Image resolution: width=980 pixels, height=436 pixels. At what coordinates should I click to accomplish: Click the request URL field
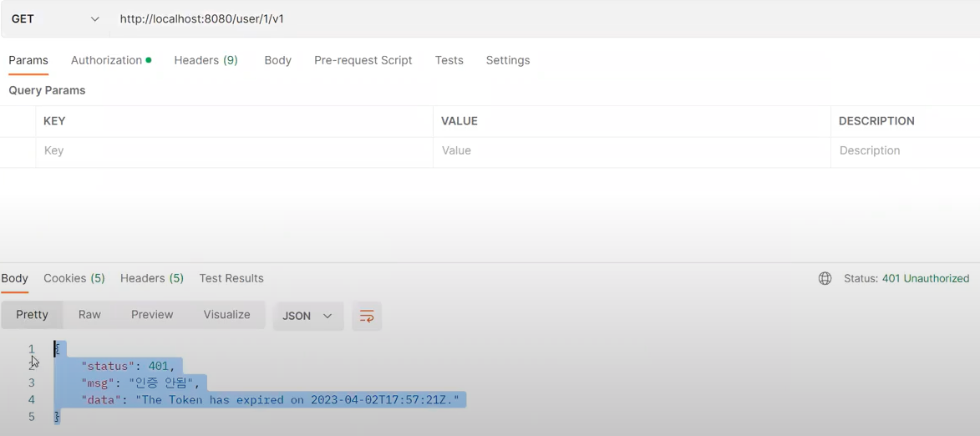(x=544, y=18)
